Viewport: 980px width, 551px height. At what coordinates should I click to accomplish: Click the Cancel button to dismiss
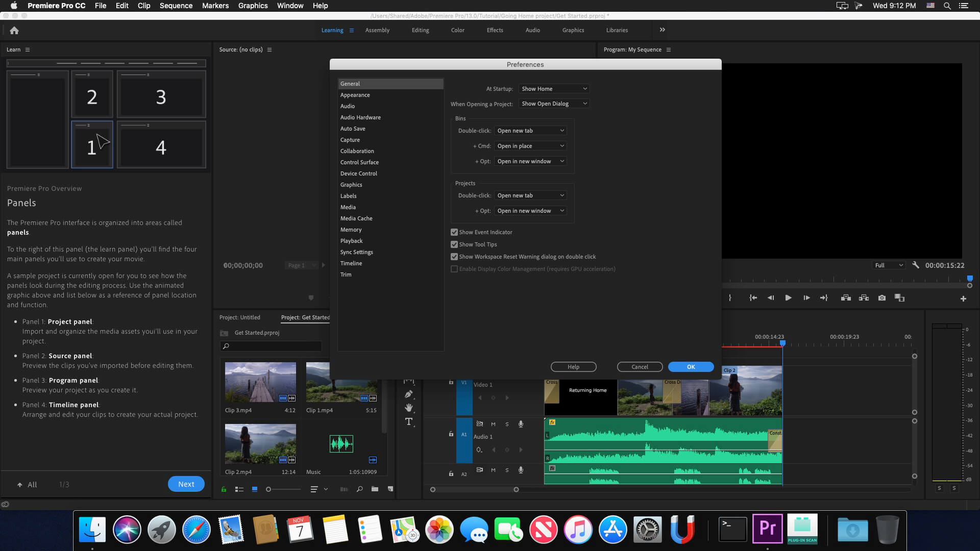click(640, 367)
